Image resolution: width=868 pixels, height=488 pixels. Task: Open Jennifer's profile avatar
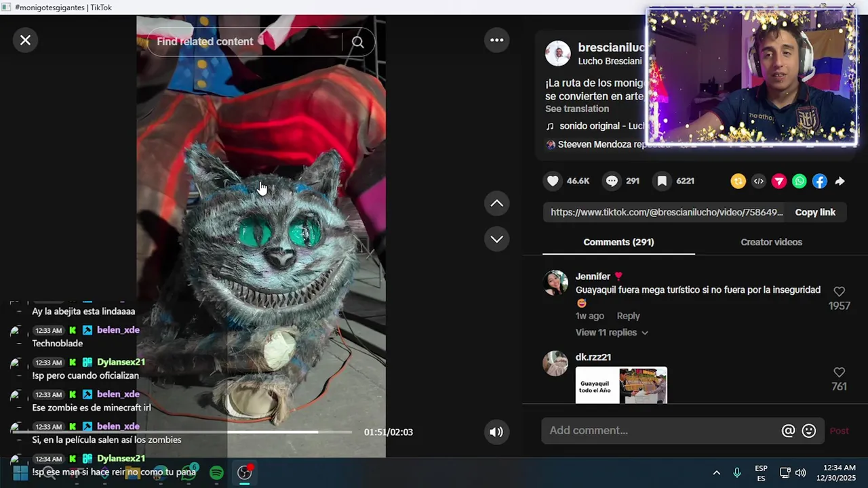[x=556, y=283]
